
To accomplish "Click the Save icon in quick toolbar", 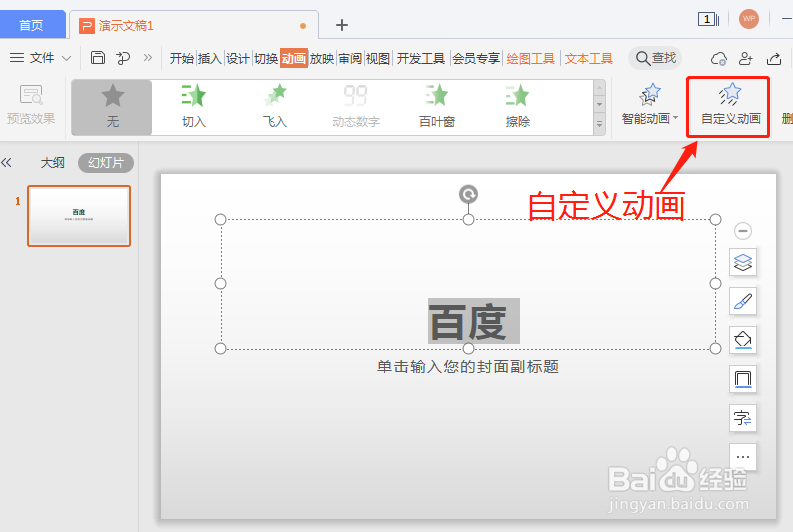I will [x=98, y=58].
